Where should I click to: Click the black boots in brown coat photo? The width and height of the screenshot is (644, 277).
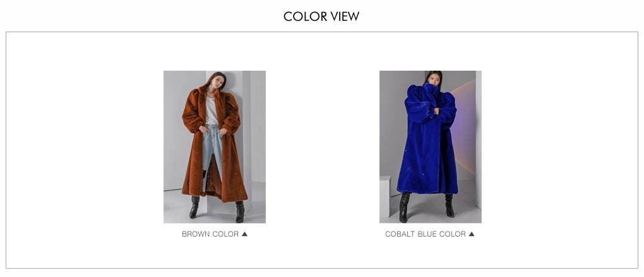[x=217, y=208]
